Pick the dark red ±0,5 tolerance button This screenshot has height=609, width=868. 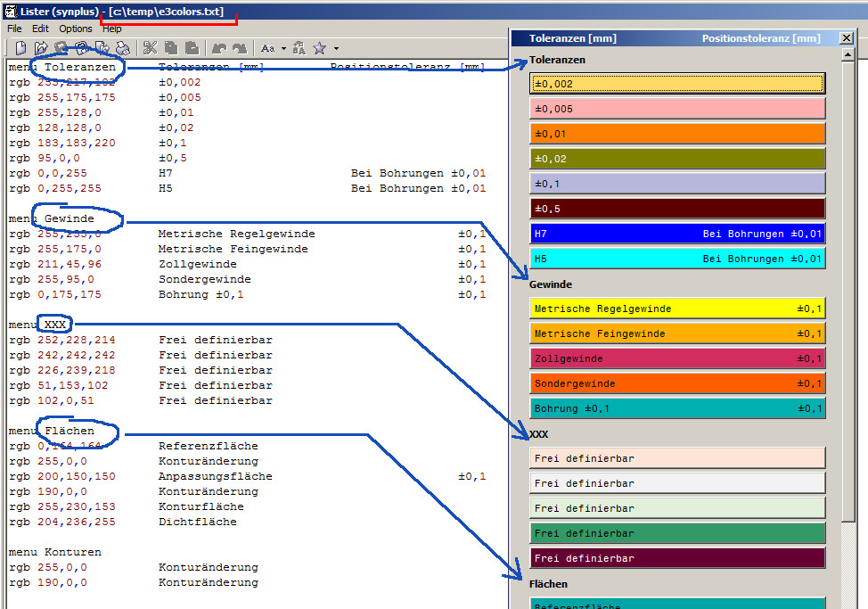point(677,209)
